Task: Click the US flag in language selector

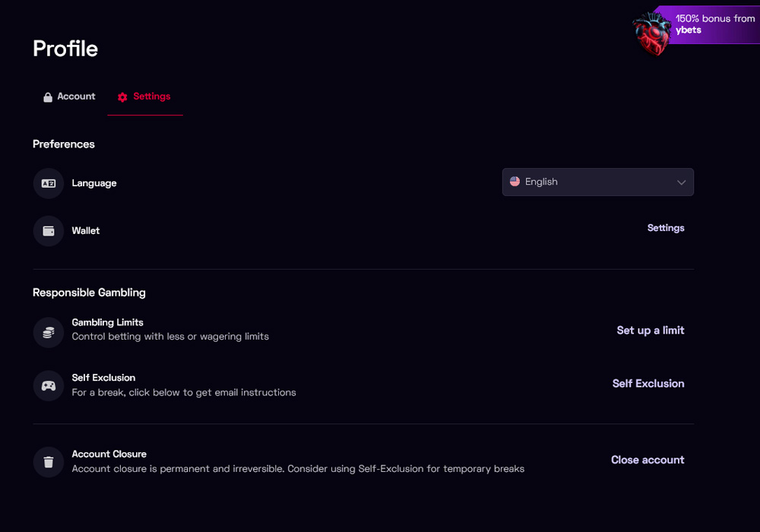Action: pos(515,182)
